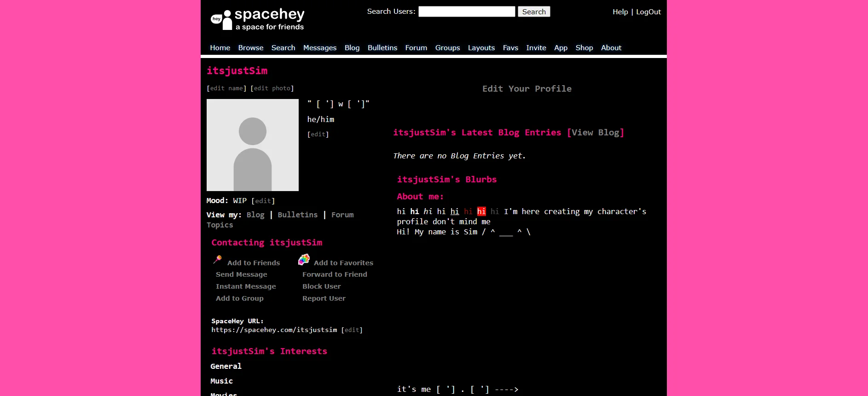This screenshot has height=396, width=868.
Task: Click the SpaceHey logo icon
Action: (x=221, y=20)
